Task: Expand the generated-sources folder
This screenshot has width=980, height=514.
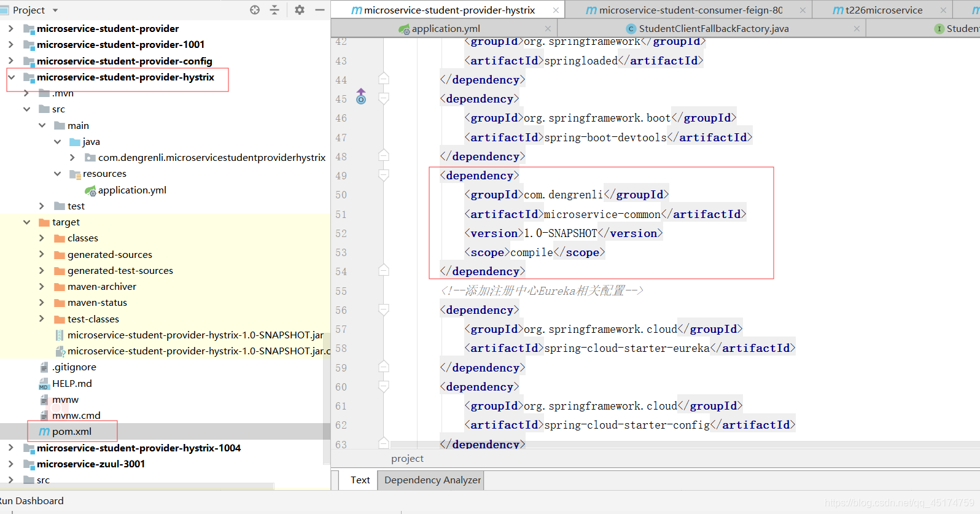Action: tap(42, 254)
